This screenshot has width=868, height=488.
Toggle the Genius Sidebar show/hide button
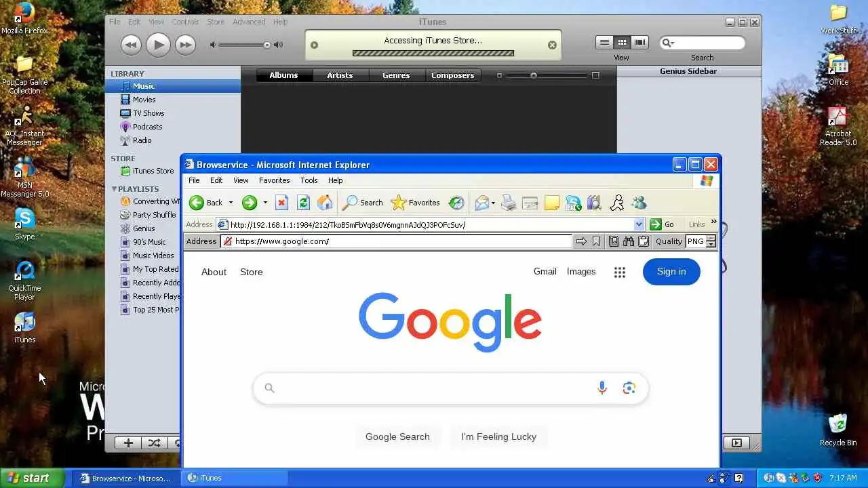pos(736,443)
